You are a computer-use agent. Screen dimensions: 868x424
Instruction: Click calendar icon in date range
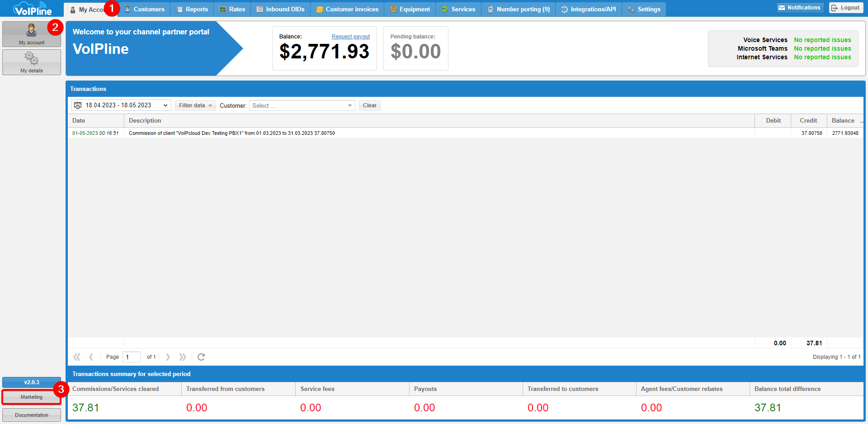coord(78,105)
